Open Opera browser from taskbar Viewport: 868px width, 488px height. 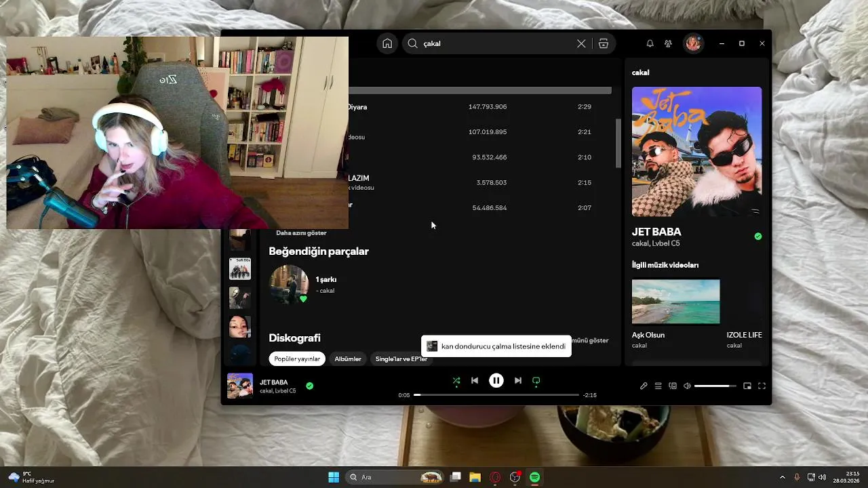[495, 477]
